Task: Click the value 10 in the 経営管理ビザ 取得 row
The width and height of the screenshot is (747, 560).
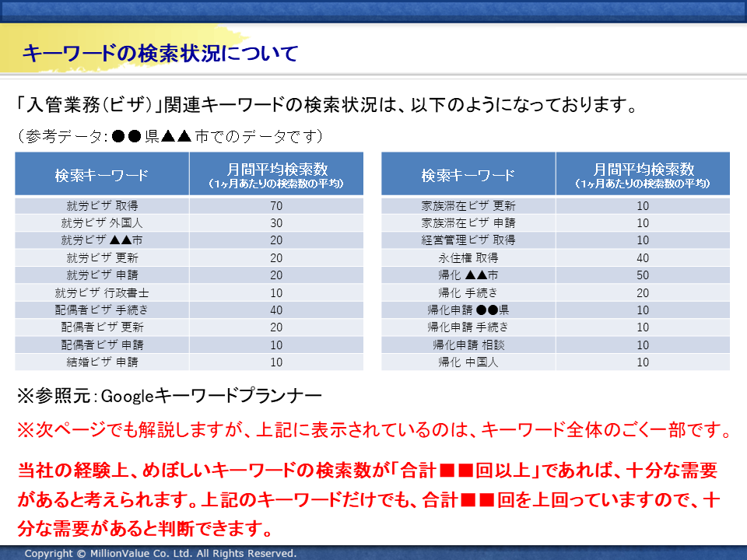Action: pos(643,240)
